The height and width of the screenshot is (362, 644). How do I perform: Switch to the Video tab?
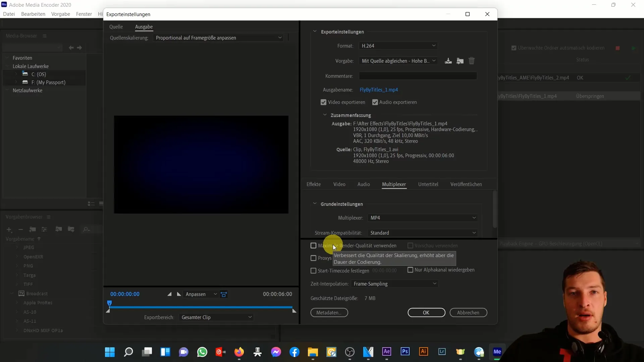[x=339, y=184]
